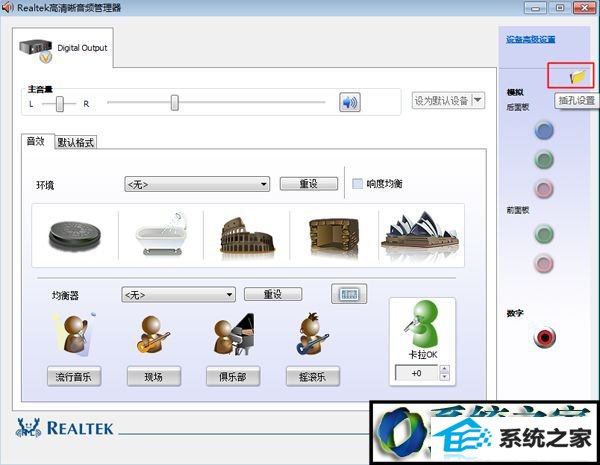Enable the 响度均衡 checkbox

click(x=357, y=184)
